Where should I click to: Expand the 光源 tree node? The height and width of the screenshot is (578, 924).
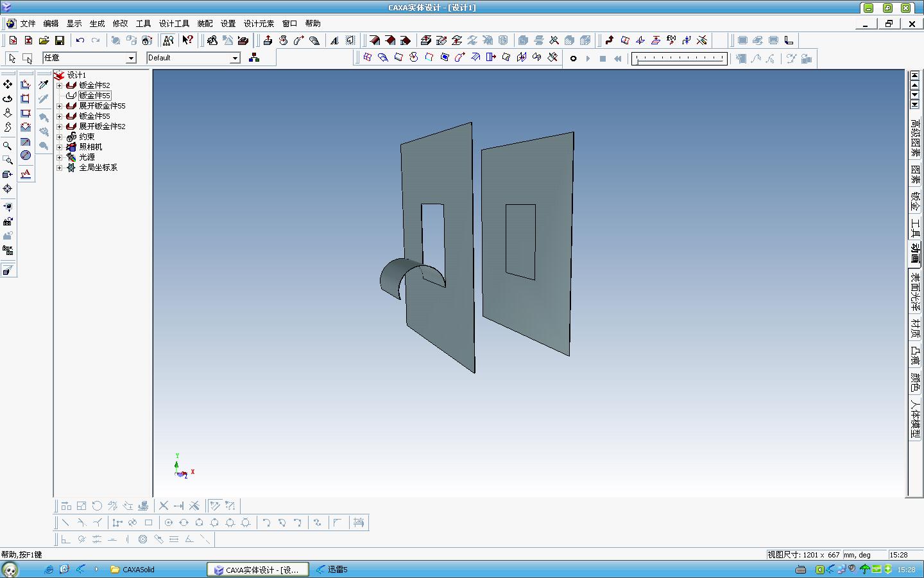(x=59, y=157)
